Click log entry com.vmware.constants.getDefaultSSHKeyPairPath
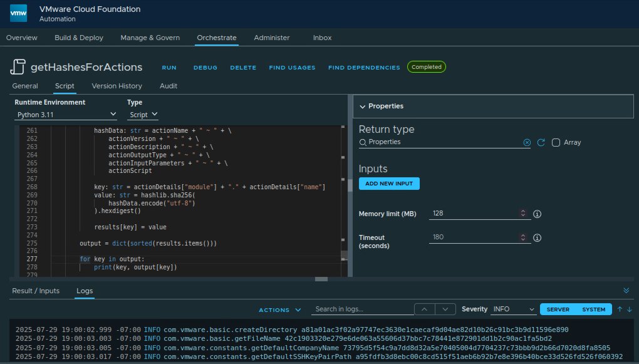 coord(319,356)
